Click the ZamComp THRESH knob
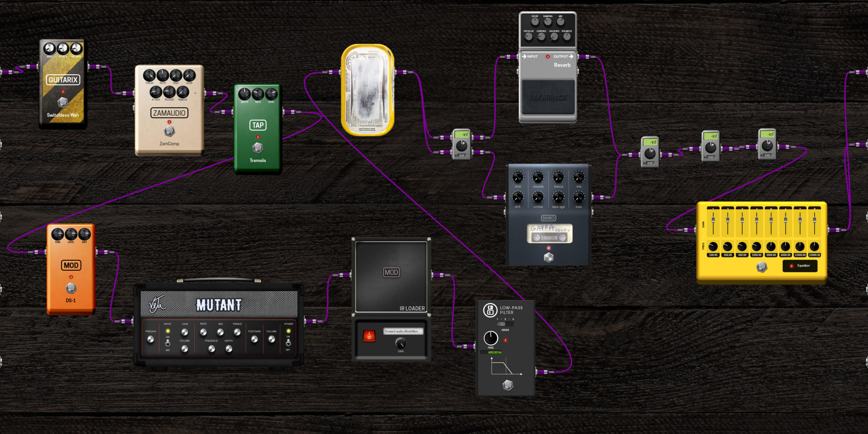Image resolution: width=868 pixels, height=434 pixels. tap(149, 75)
